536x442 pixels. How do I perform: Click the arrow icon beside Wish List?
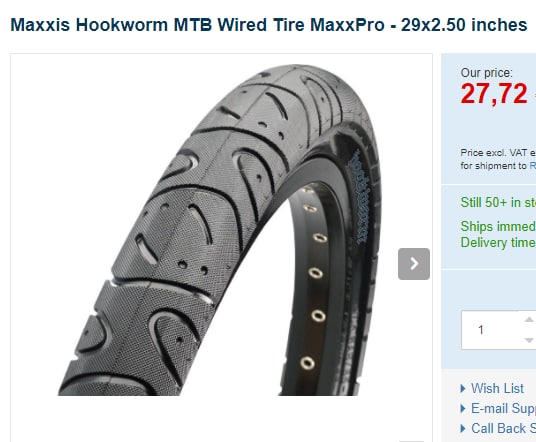pos(463,388)
